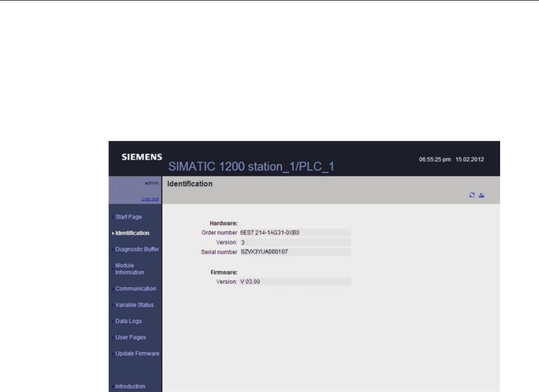This screenshot has width=539, height=392.
Task: Click order number field 6ES7 214-1AG31-0XB0
Action: pos(295,233)
